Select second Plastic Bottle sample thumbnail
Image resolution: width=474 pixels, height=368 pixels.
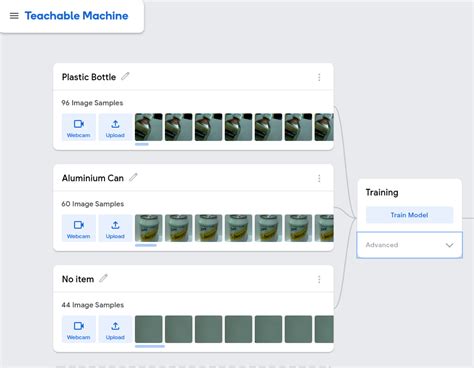179,127
